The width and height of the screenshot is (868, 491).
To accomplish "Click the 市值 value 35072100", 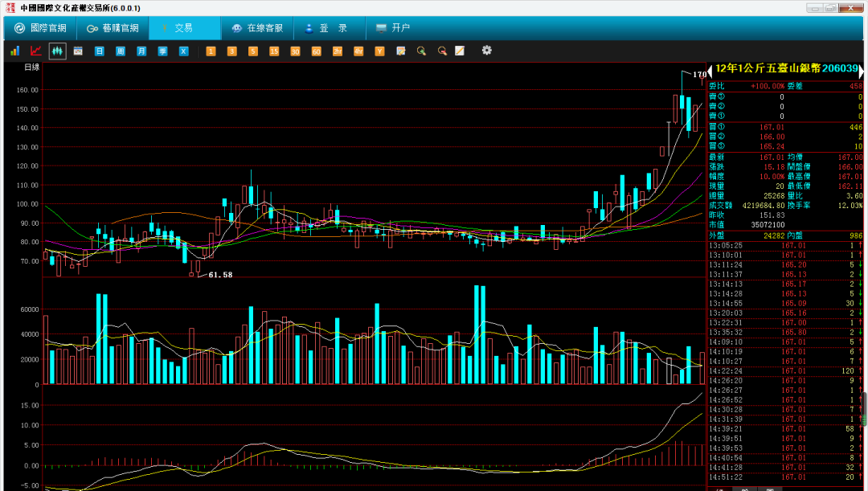I will (768, 225).
